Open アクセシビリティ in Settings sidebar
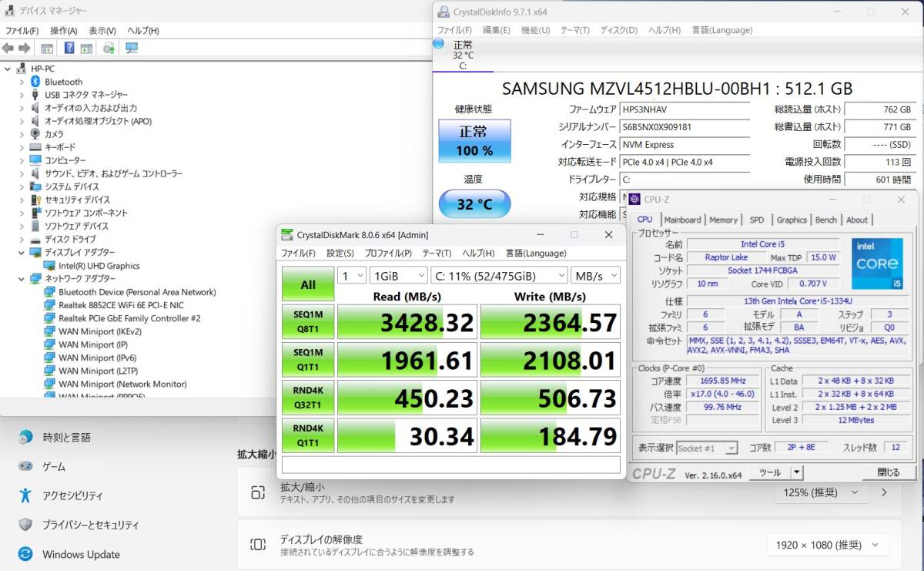924x571 pixels. [72, 495]
